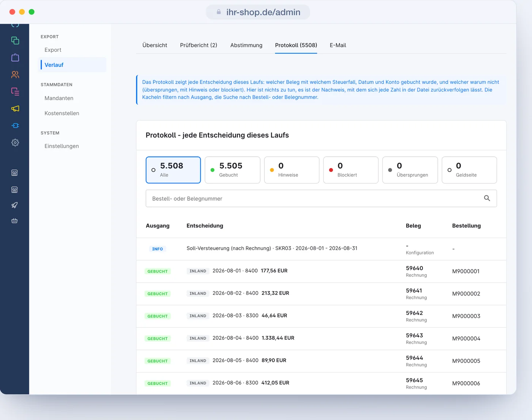Open the yellow megaphone marketing icon
This screenshot has width=532, height=420.
15,108
